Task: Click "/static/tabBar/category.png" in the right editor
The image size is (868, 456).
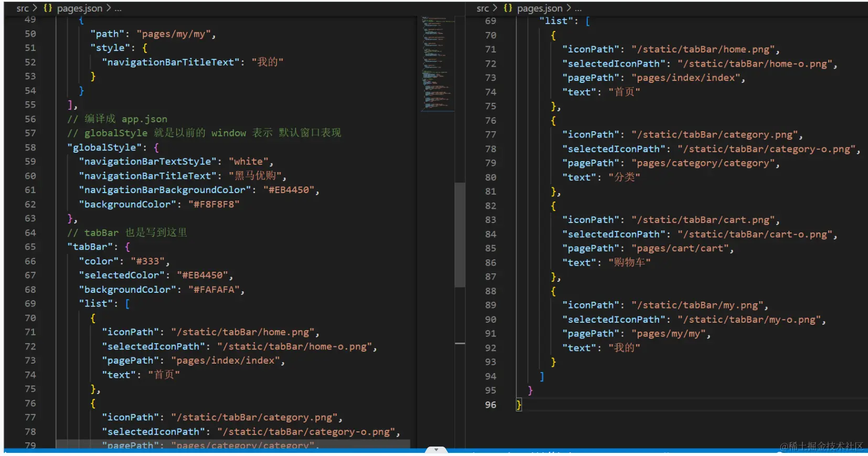Action: [x=715, y=135]
